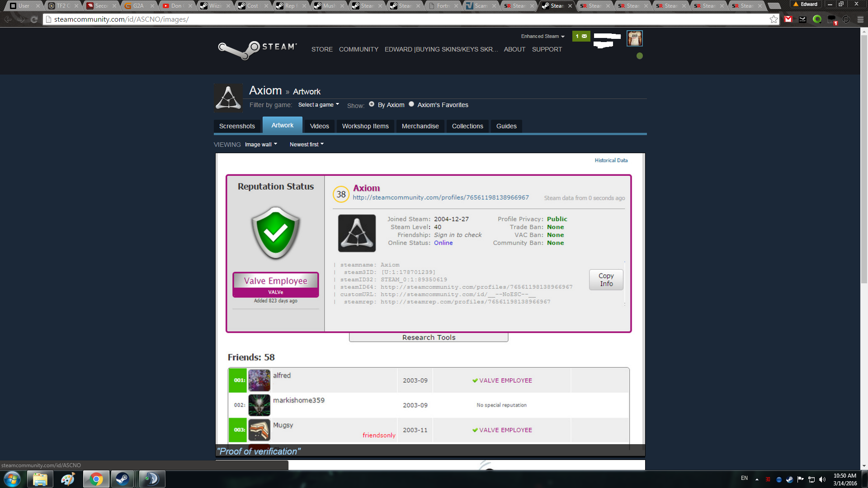Open the Chrome hamburger menu
This screenshot has height=488, width=868.
pos(860,19)
